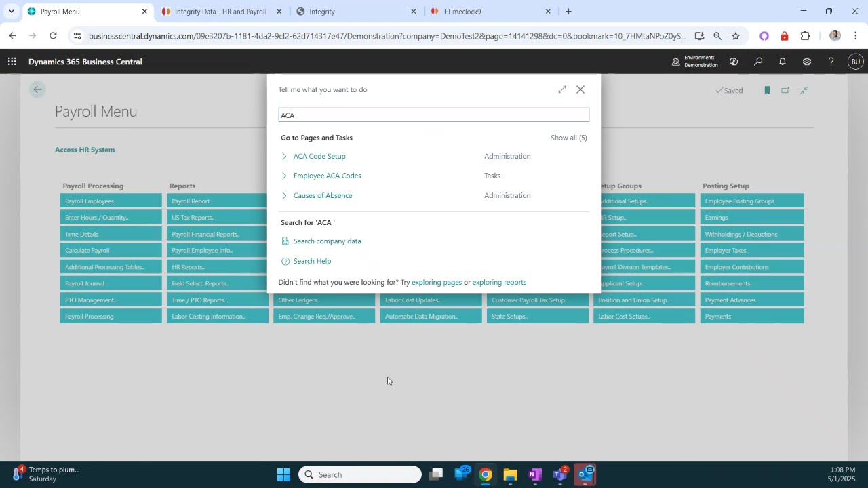Close the Payroll Menu browser tab
Screen dimensions: 868x488
144,12
